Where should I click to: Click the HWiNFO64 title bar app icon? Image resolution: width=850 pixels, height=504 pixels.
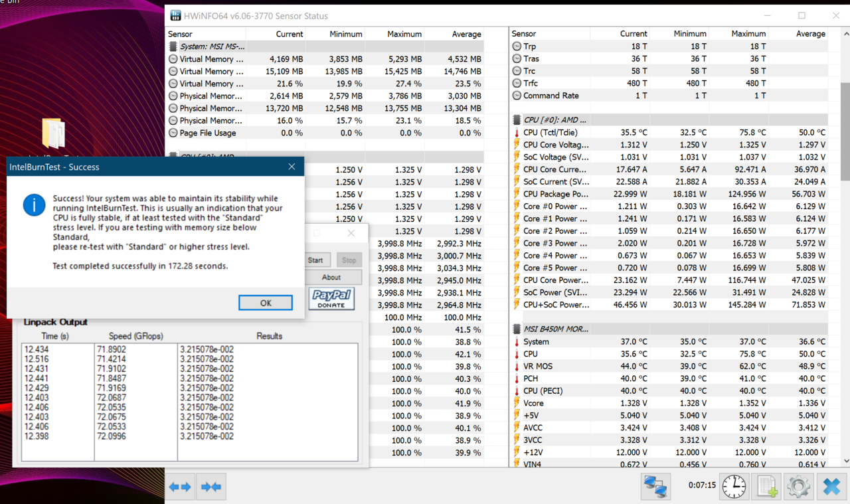tap(175, 15)
